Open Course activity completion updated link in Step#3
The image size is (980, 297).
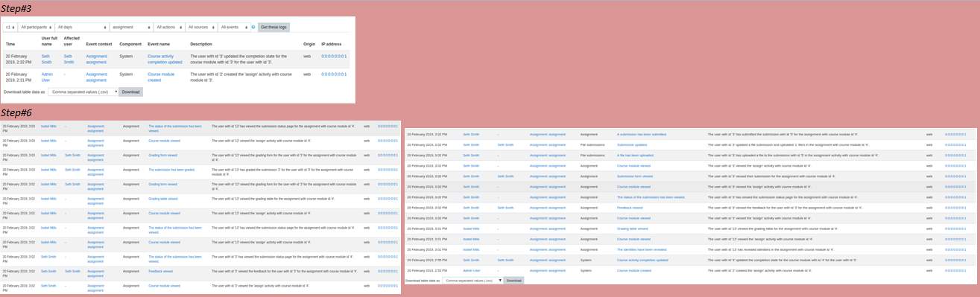coord(165,60)
